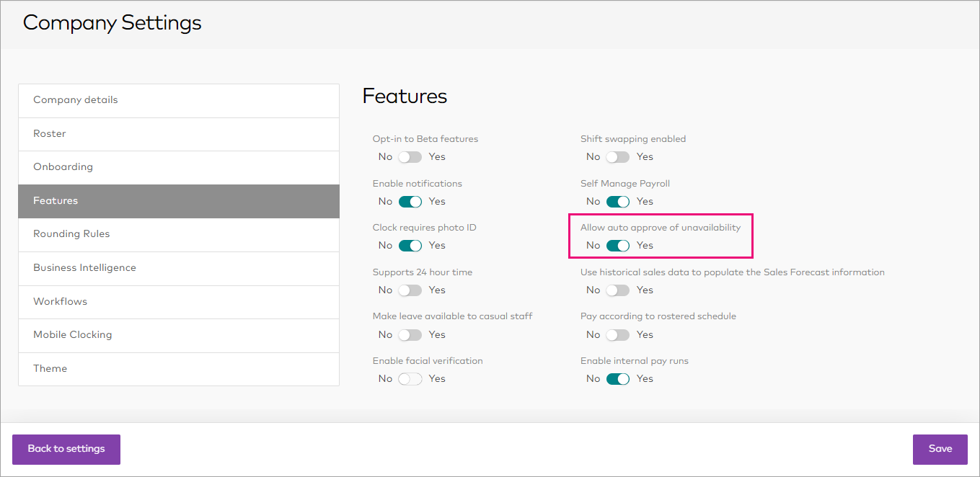
Task: Toggle Make leave available to casual staff
Action: tap(410, 335)
